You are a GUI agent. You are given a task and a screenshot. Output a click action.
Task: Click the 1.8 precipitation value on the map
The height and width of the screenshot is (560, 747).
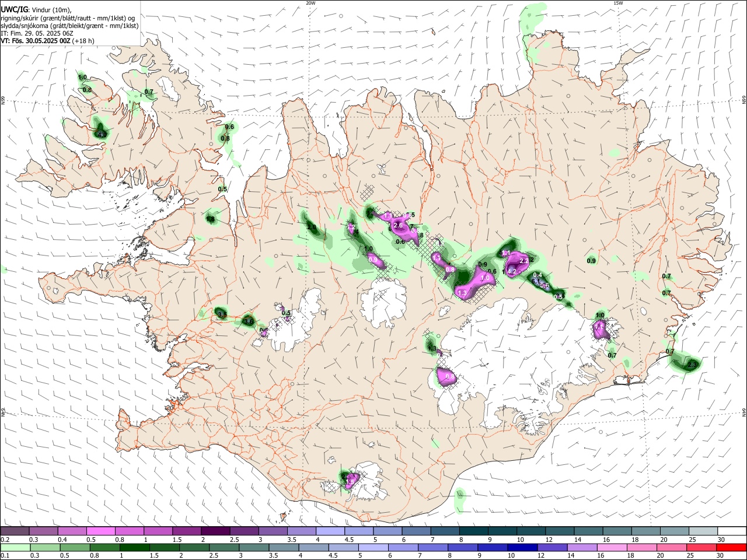pos(211,219)
